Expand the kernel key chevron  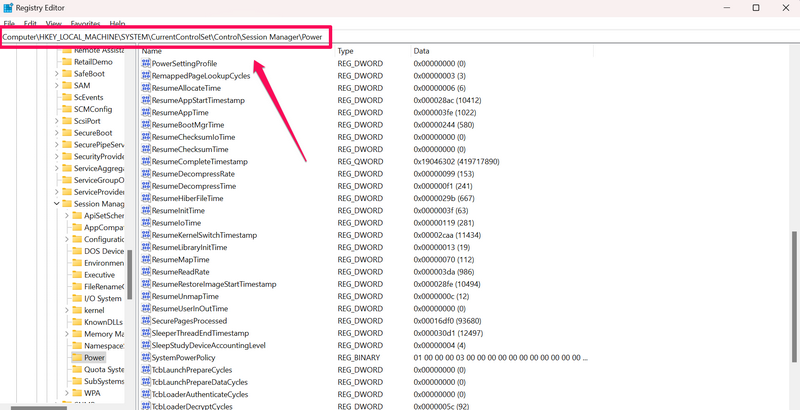pos(65,310)
